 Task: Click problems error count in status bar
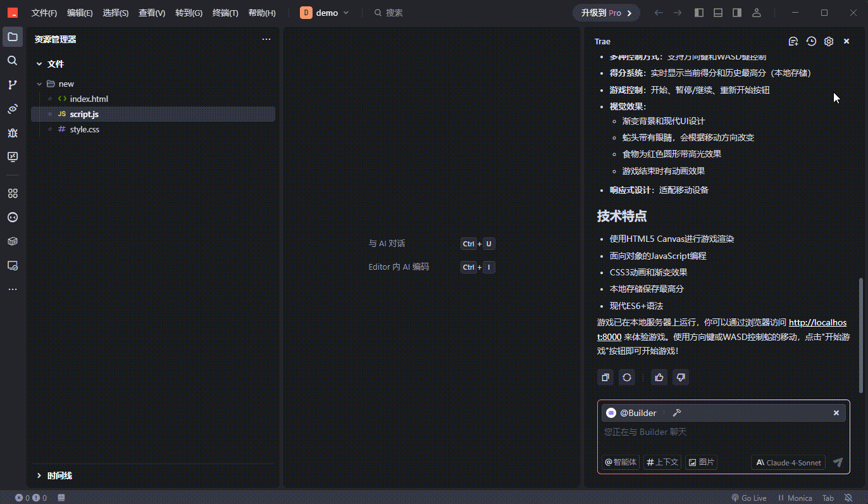point(31,498)
